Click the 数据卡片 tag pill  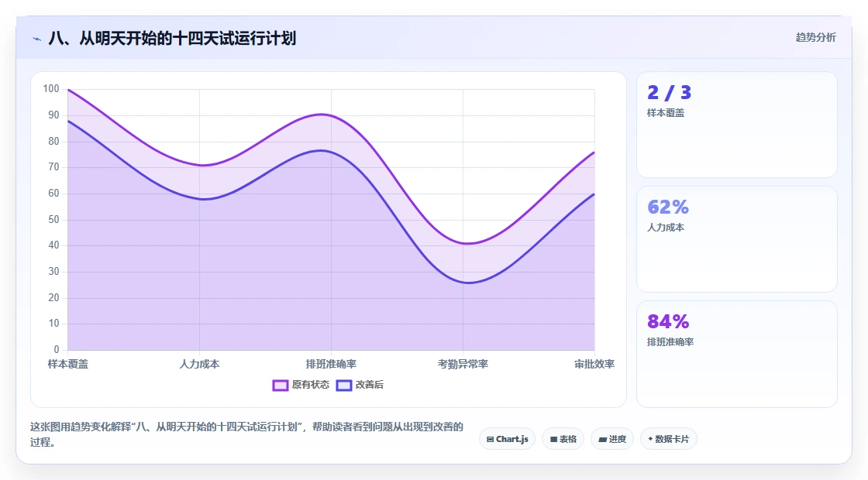point(669,439)
